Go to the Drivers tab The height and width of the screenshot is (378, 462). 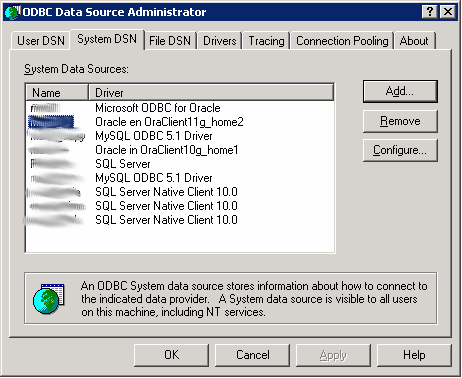pyautogui.click(x=219, y=41)
